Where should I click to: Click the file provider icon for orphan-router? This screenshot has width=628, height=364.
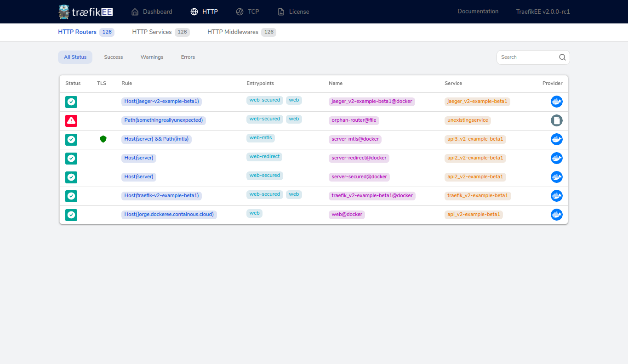(x=556, y=121)
